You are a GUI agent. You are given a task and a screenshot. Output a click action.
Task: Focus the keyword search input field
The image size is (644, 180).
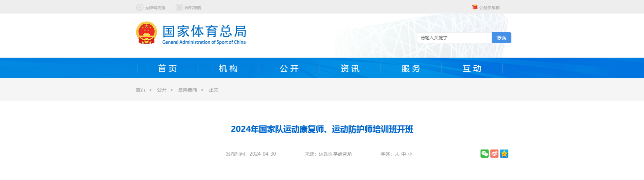point(454,38)
